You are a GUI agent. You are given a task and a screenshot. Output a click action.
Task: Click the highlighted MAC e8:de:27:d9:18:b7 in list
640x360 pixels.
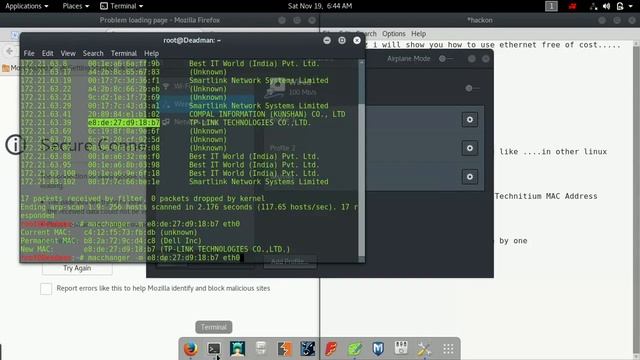(124, 122)
